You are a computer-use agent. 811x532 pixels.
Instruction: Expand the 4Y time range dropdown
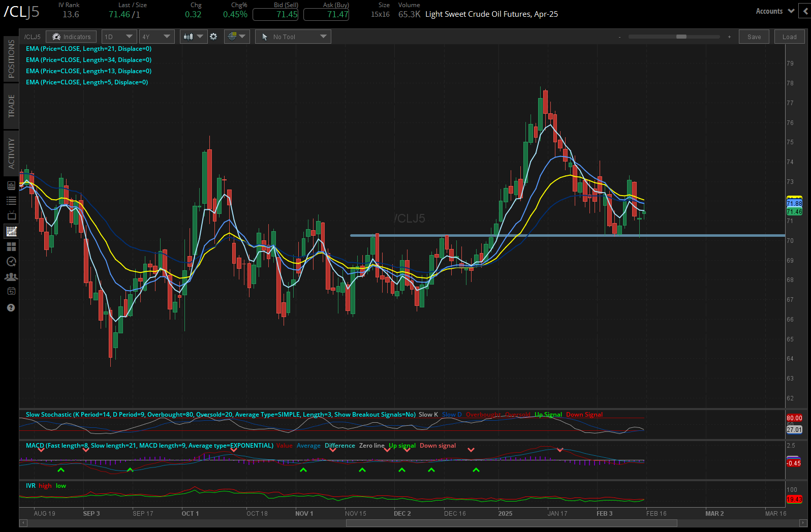coord(157,37)
